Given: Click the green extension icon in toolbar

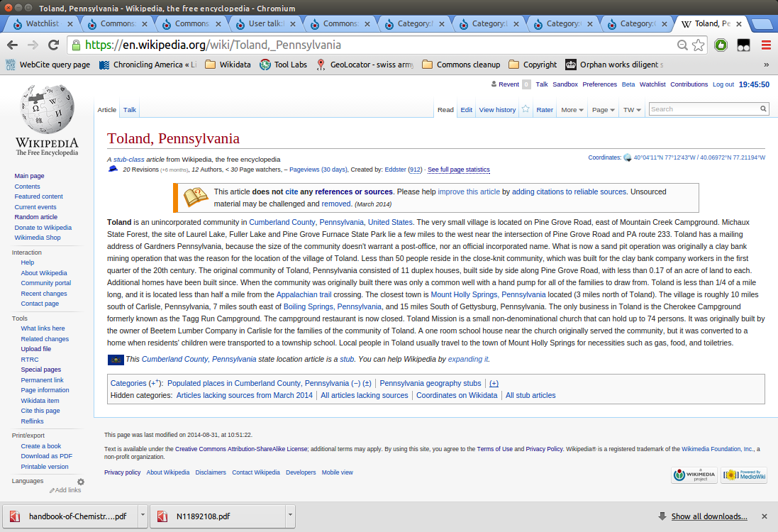Looking at the screenshot, I should click(721, 45).
